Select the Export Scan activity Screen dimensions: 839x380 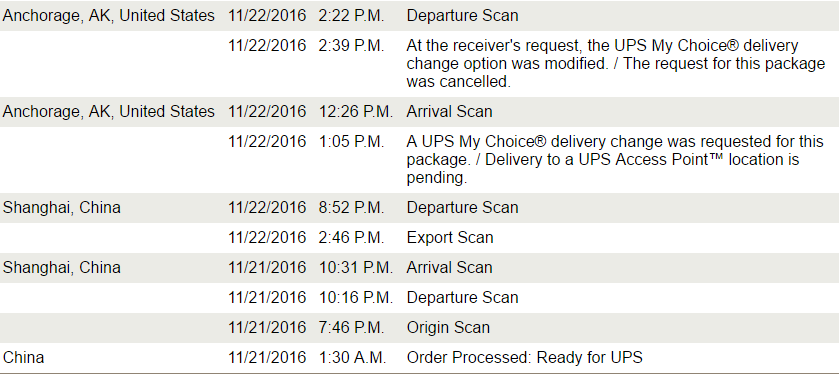click(450, 238)
